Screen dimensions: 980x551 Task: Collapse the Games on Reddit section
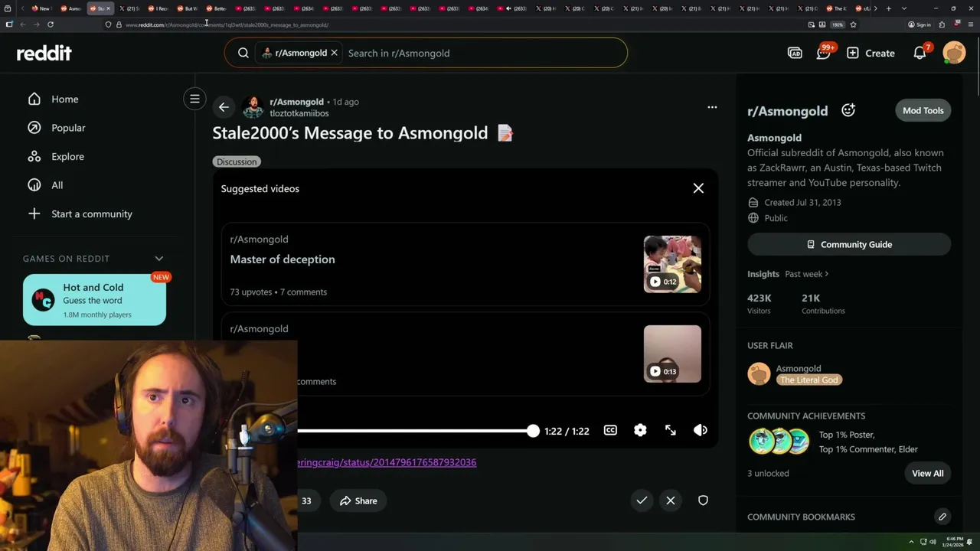pyautogui.click(x=159, y=258)
